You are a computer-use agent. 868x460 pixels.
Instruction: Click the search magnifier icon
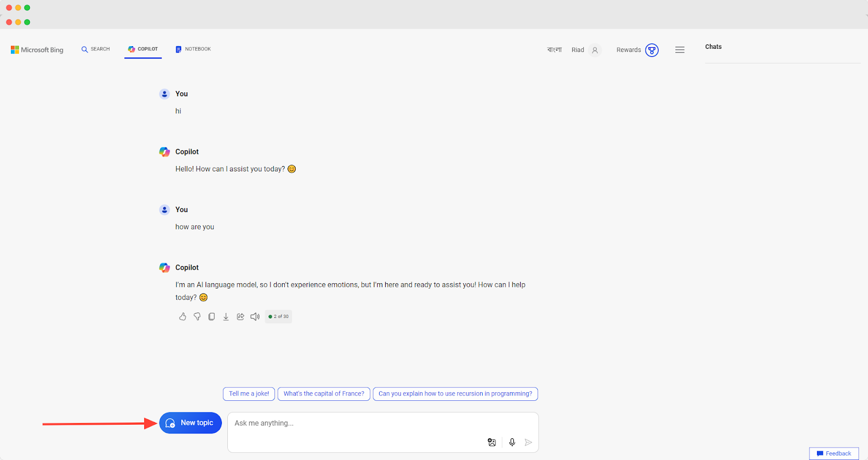pos(85,49)
